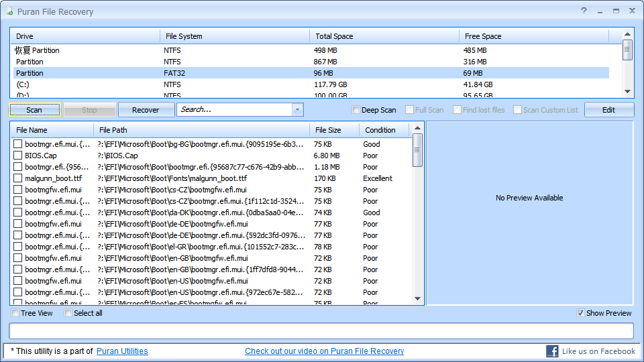Click into the Search input field

(235, 109)
